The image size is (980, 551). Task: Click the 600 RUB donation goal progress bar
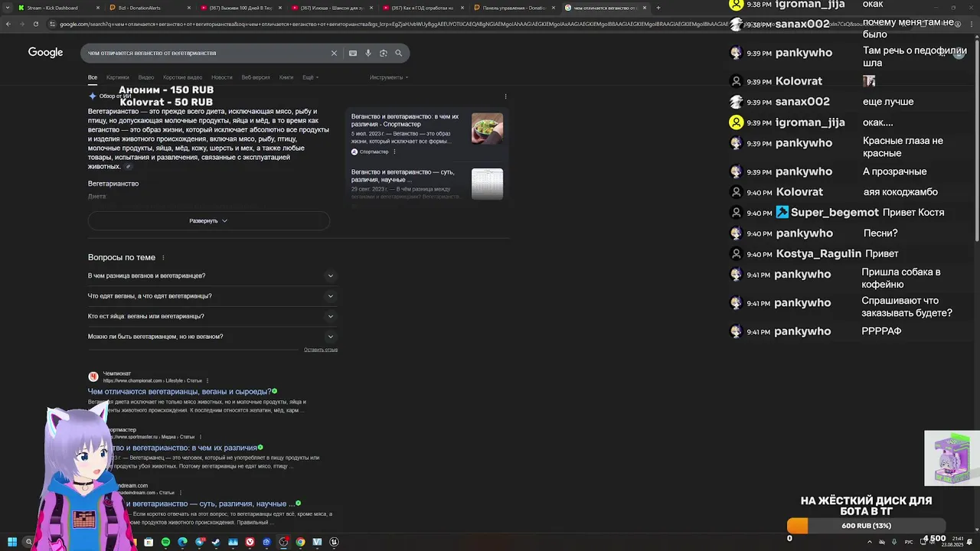click(x=866, y=526)
